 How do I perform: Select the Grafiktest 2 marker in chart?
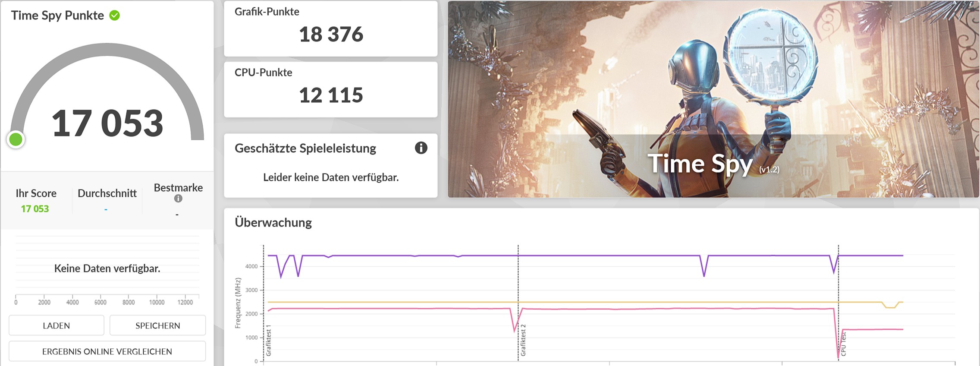coord(523,341)
